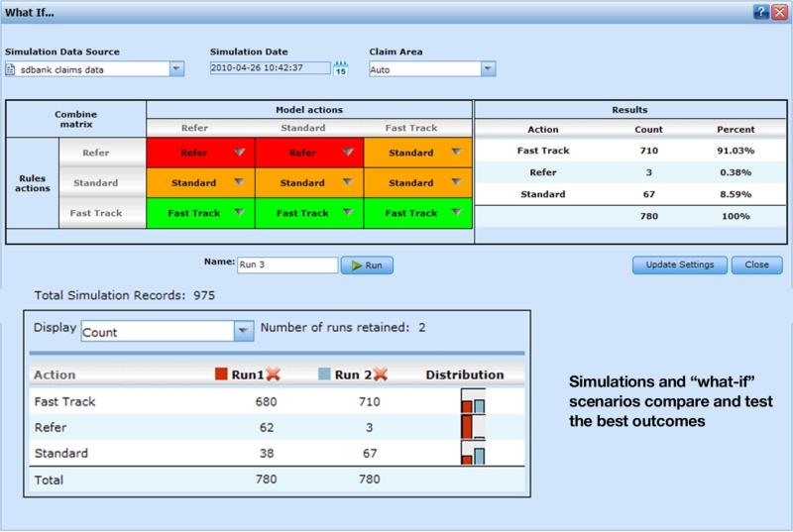The width and height of the screenshot is (793, 532).
Task: Click the Update Settings button
Action: click(680, 265)
